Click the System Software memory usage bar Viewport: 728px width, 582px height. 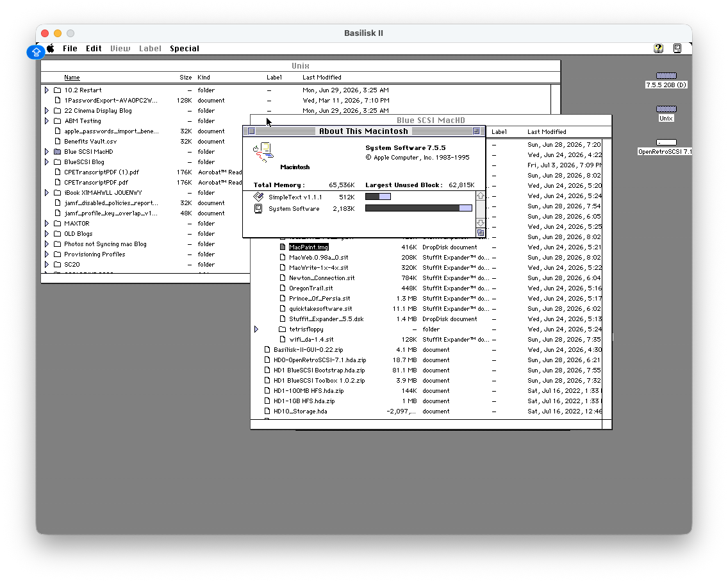418,208
